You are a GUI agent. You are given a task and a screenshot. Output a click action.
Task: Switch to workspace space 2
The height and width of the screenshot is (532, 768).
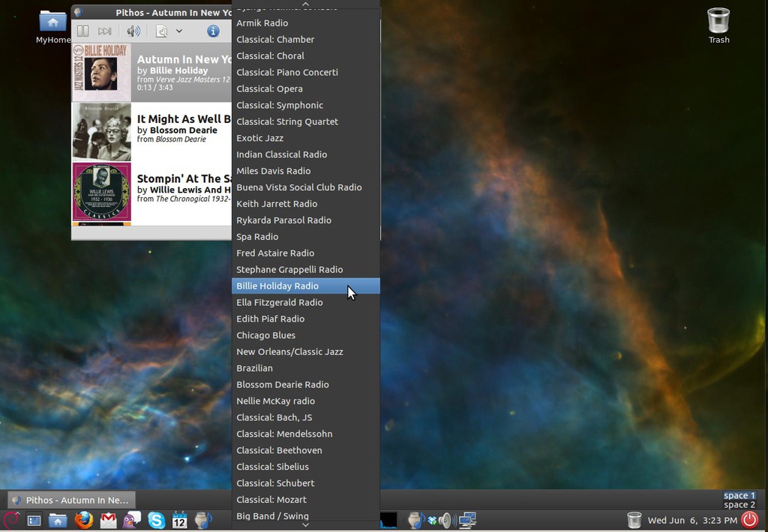click(x=739, y=504)
